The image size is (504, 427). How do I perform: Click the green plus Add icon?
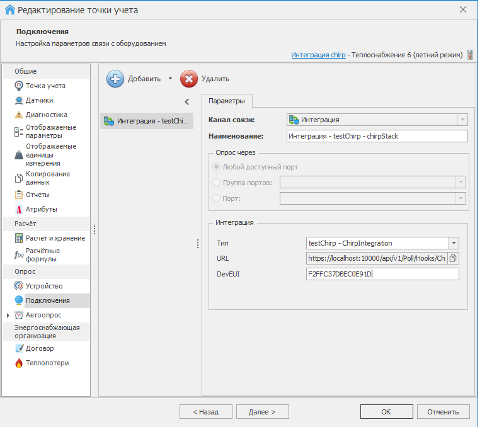[115, 79]
